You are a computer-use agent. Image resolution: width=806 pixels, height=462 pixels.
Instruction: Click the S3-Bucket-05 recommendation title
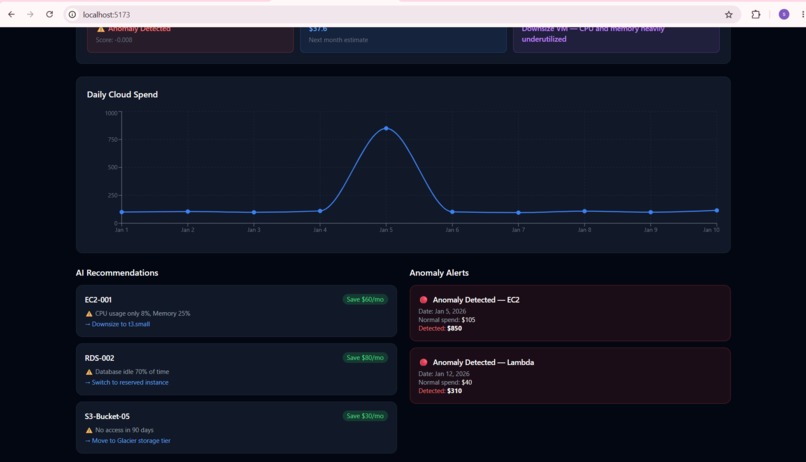[x=107, y=416]
